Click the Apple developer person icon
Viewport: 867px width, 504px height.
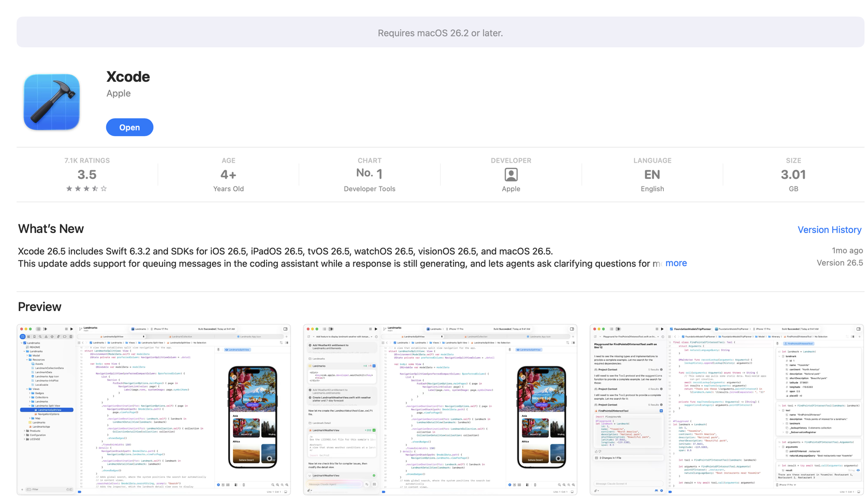click(x=511, y=175)
